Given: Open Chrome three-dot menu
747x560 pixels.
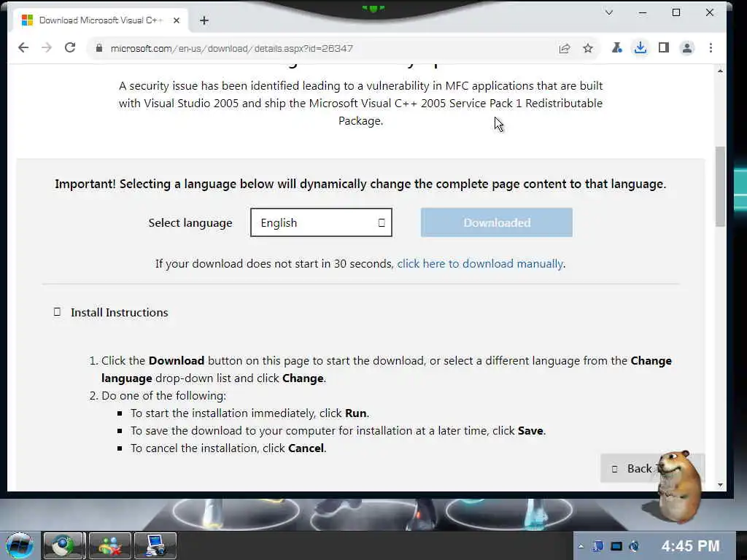Looking at the screenshot, I should click(711, 47).
